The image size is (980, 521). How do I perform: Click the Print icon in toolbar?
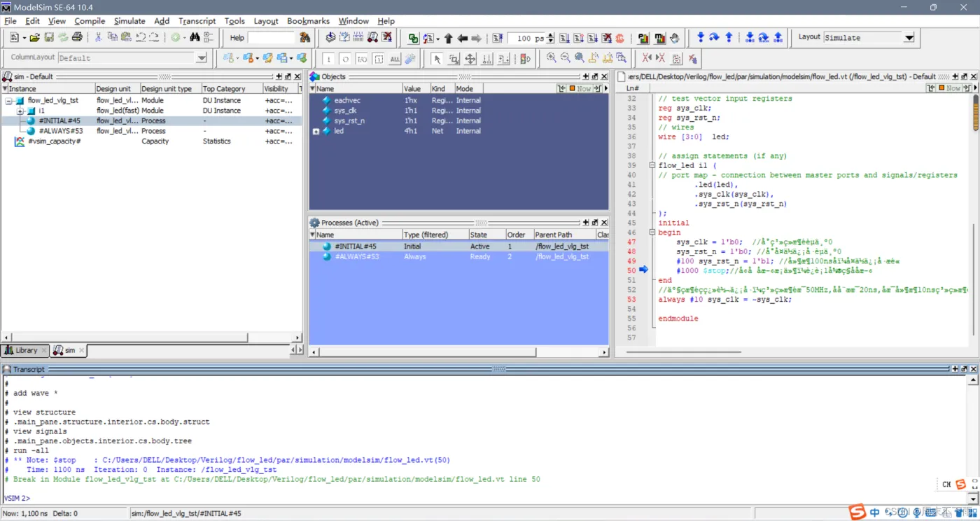[x=77, y=38]
